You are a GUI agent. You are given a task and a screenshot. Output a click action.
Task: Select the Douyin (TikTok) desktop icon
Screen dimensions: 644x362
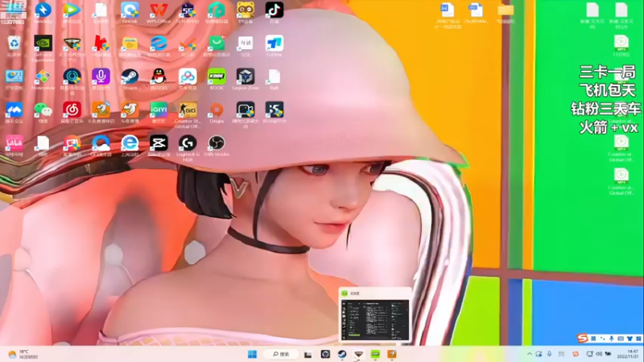[274, 12]
